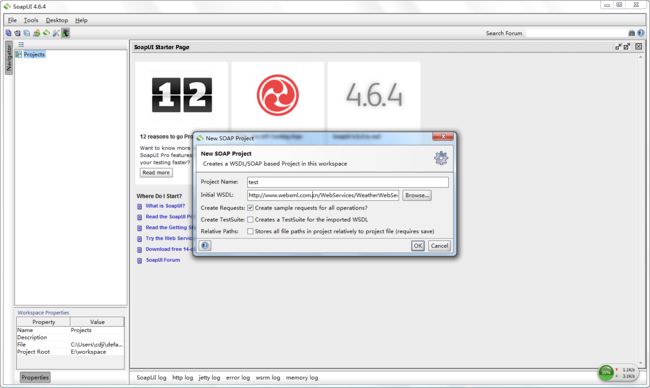Click the first detach icon on the Starter Page header
The height and width of the screenshot is (388, 650).
pyautogui.click(x=618, y=47)
